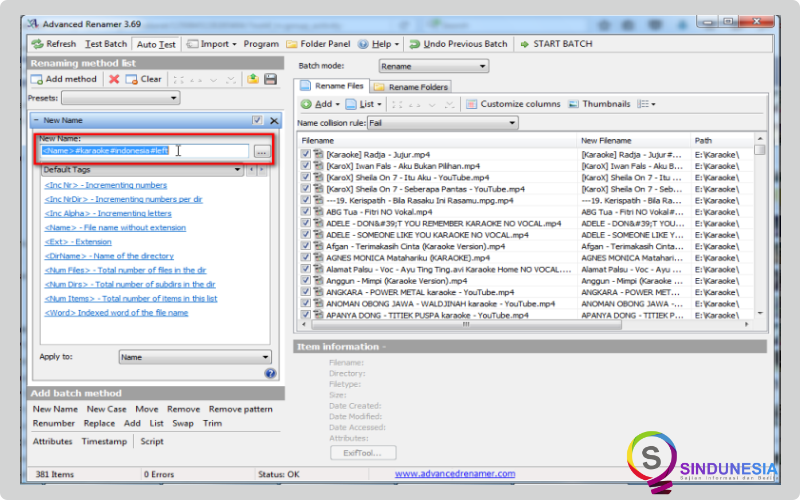800x500 pixels.
Task: Click Add method button
Action: click(64, 79)
